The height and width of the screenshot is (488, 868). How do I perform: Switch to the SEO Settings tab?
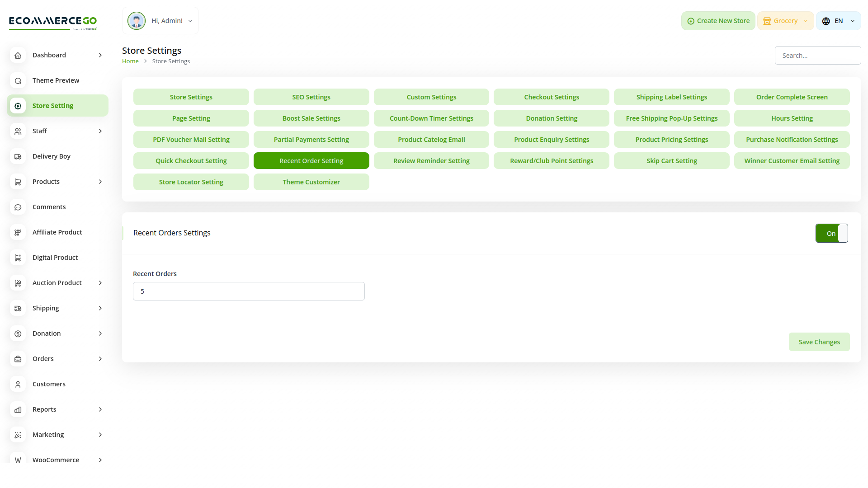click(311, 97)
